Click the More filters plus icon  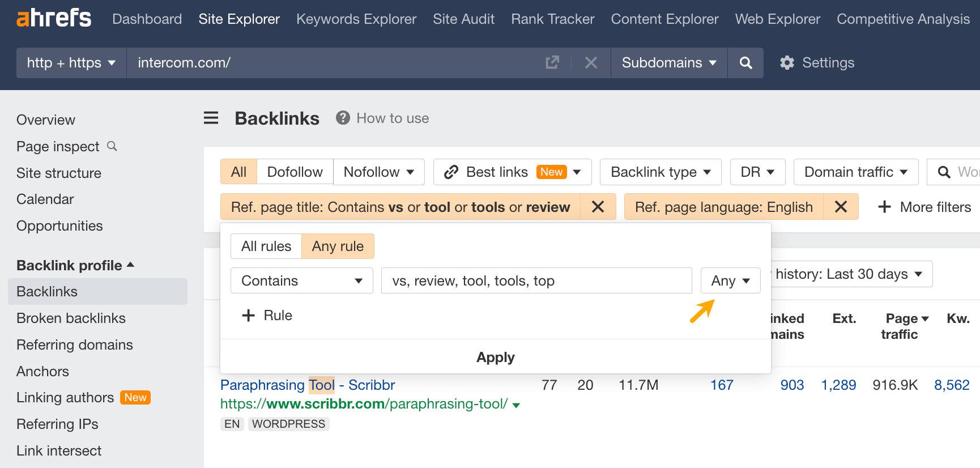point(884,207)
